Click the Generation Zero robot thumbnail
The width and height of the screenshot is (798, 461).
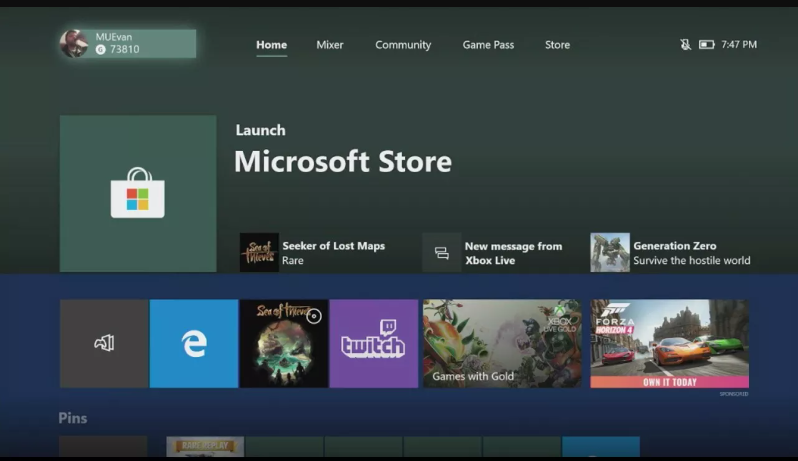click(610, 252)
